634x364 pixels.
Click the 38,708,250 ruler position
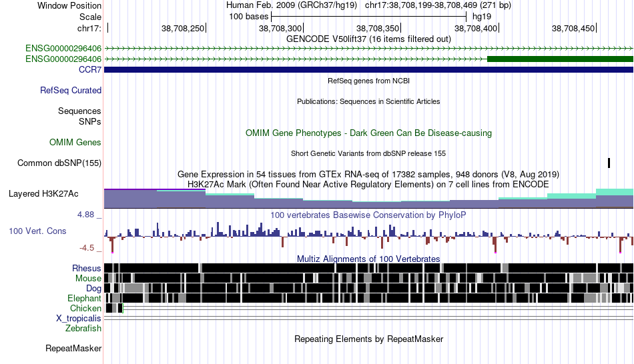click(x=183, y=28)
